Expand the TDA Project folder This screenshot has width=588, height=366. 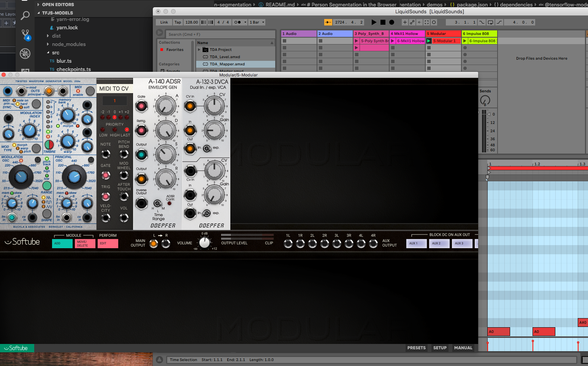199,50
